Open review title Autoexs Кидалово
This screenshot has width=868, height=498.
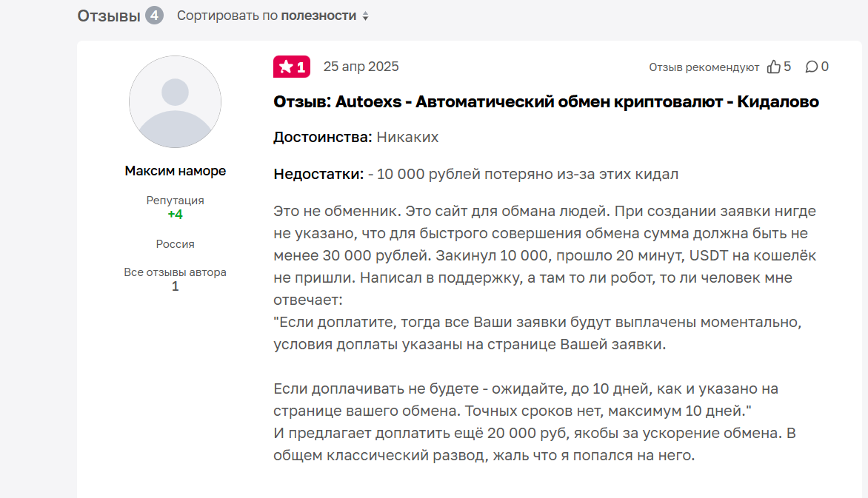tap(546, 102)
